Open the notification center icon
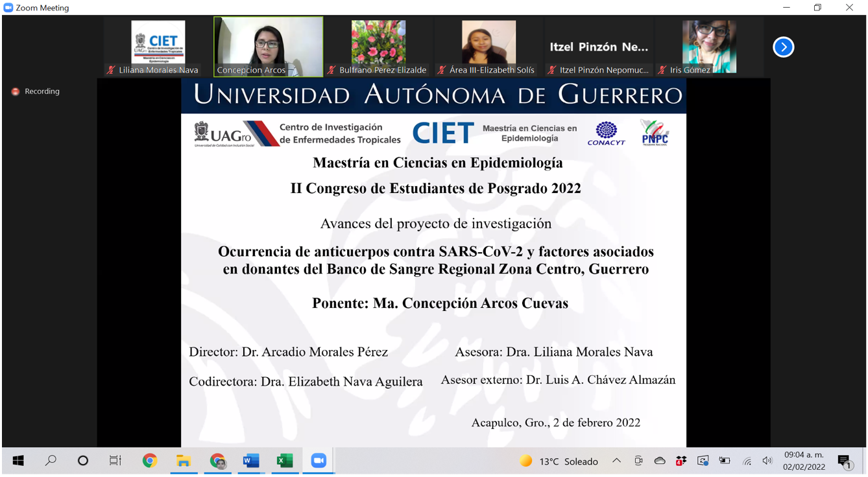 point(844,461)
